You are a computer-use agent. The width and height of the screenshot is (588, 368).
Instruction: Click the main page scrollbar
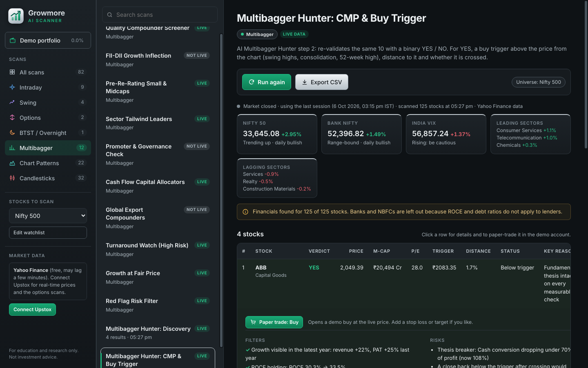click(x=586, y=76)
